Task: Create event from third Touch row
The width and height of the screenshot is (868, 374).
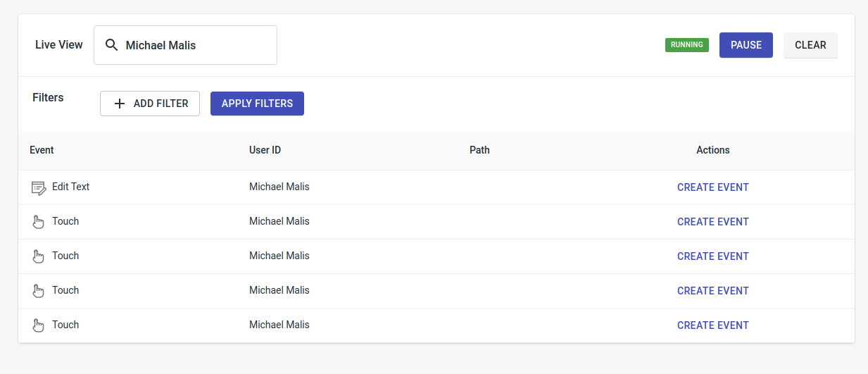Action: click(x=713, y=291)
